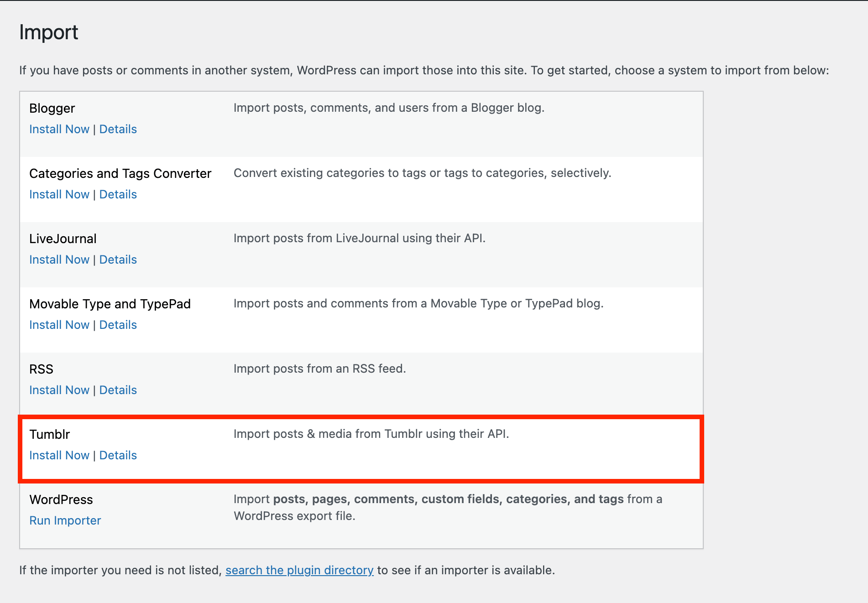The height and width of the screenshot is (603, 868).
Task: Click Install Now under Tumblr
Action: click(x=59, y=455)
